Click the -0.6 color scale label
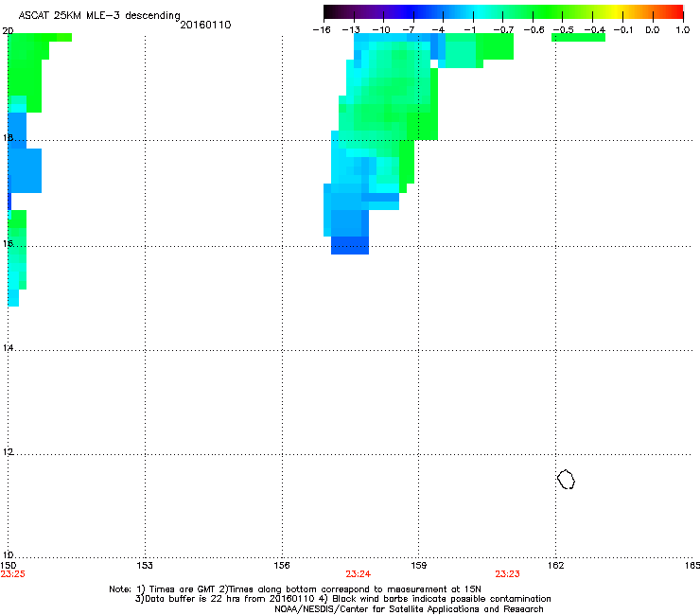The image size is (700, 615). pyautogui.click(x=534, y=30)
